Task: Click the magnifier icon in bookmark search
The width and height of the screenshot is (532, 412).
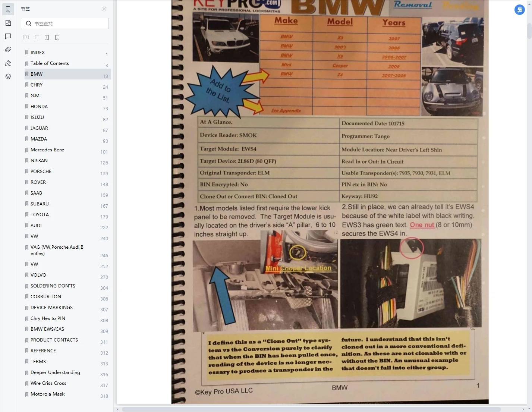Action: coord(29,23)
